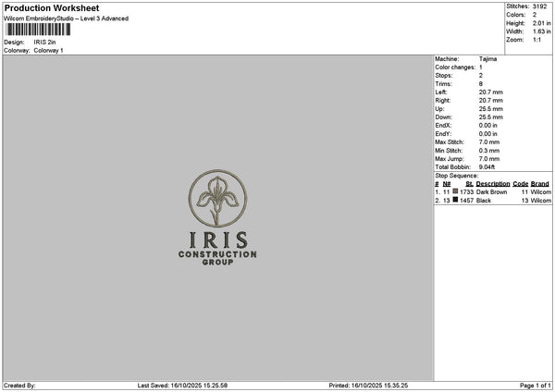Click the Stitches value '3192'

click(x=540, y=6)
